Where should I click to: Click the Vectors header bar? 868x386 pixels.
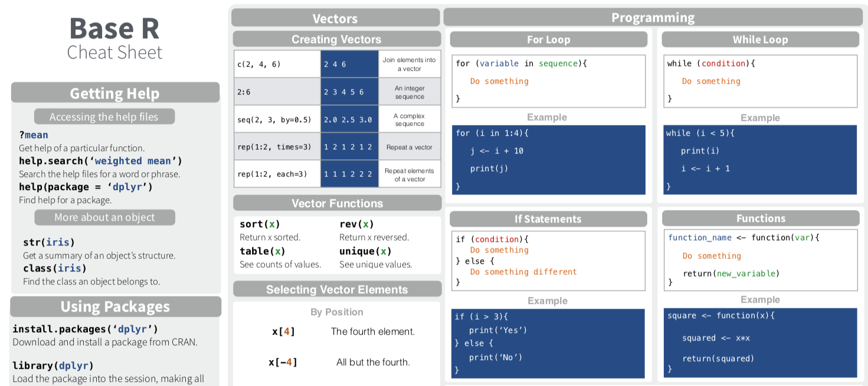point(335,18)
